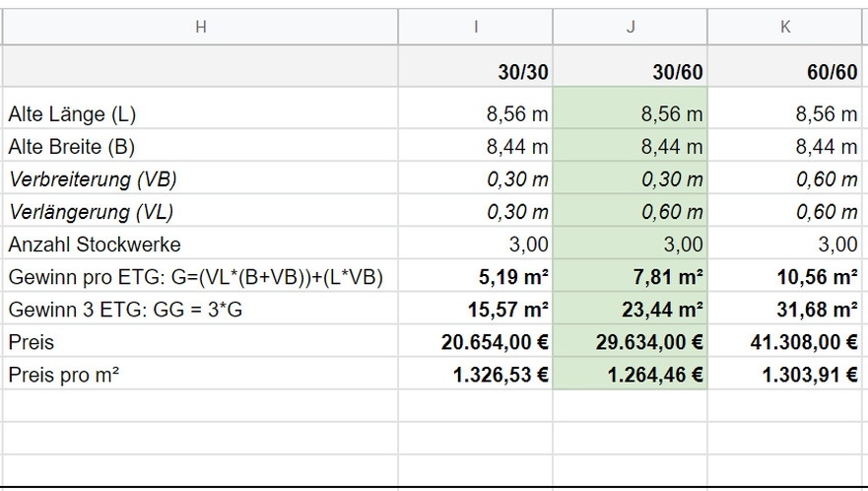Click the 30/30 heading cell

coord(475,66)
